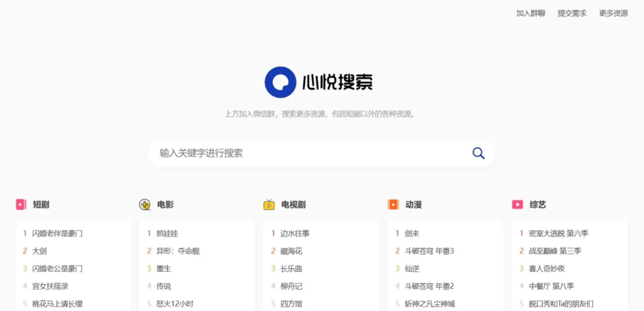644x311 pixels.
Task: Open 密室大逃脱 第六季 variety entry
Action: (558, 233)
